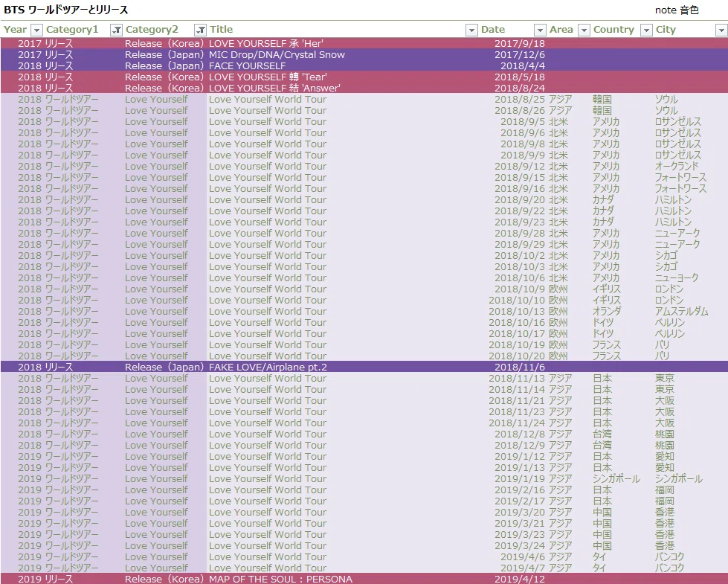Select ハミルトン city on 2018/9/22 row

[673, 211]
